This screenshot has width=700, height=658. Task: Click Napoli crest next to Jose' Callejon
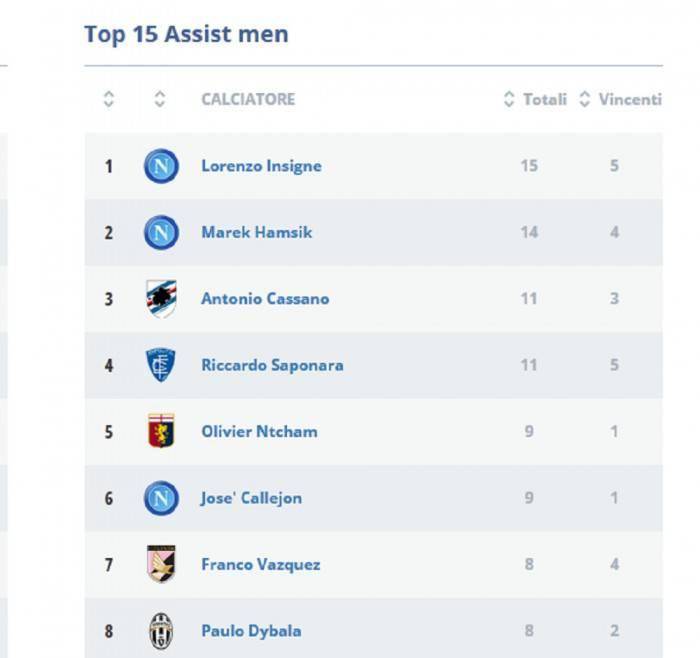point(160,498)
